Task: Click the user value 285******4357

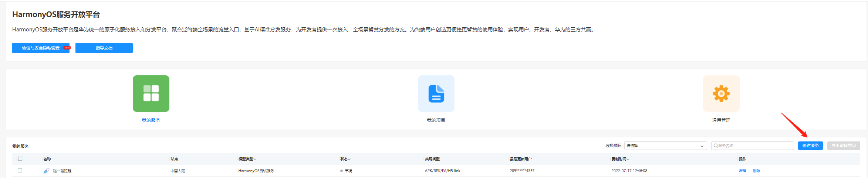Action: click(522, 171)
